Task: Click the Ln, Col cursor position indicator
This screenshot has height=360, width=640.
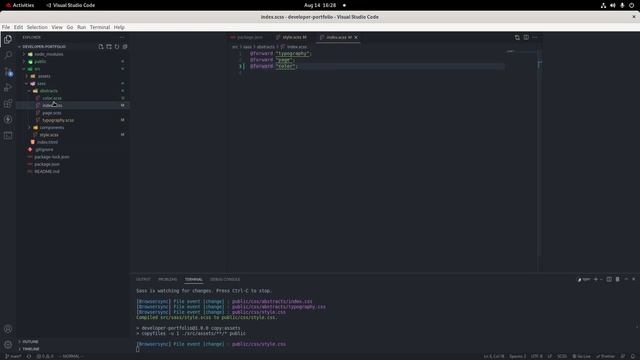Action: (x=494, y=356)
